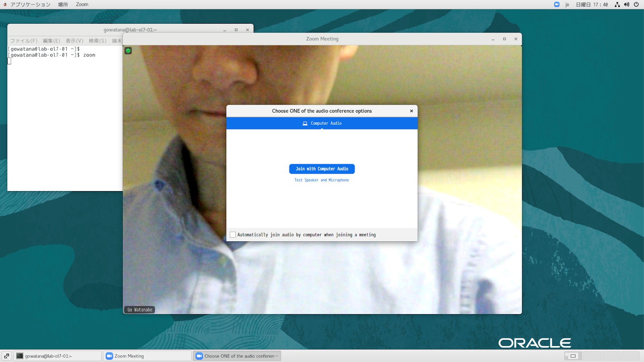Open terminal ファイル(F) menu
Screen dimensions: 644x362
click(x=24, y=41)
